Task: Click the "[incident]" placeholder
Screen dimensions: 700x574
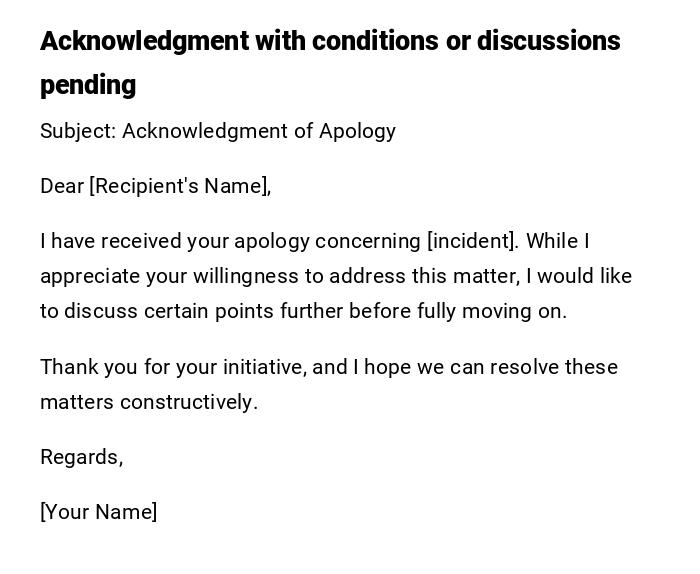Action: [x=472, y=241]
